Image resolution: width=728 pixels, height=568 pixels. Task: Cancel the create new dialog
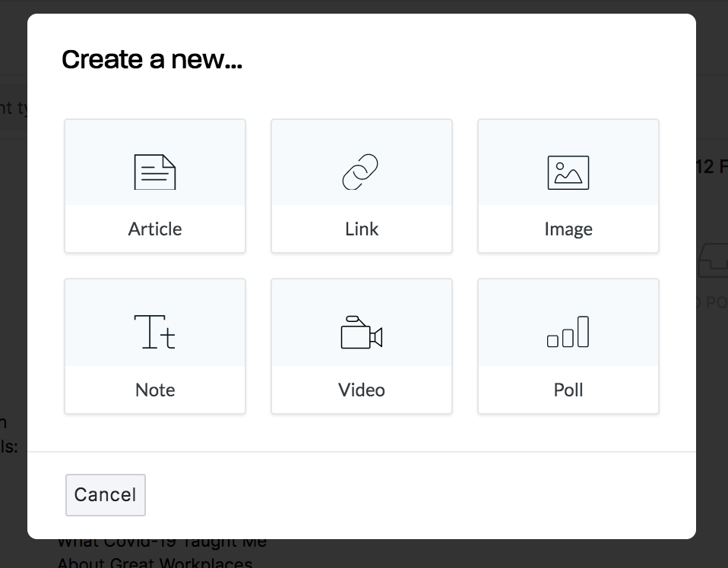106,494
